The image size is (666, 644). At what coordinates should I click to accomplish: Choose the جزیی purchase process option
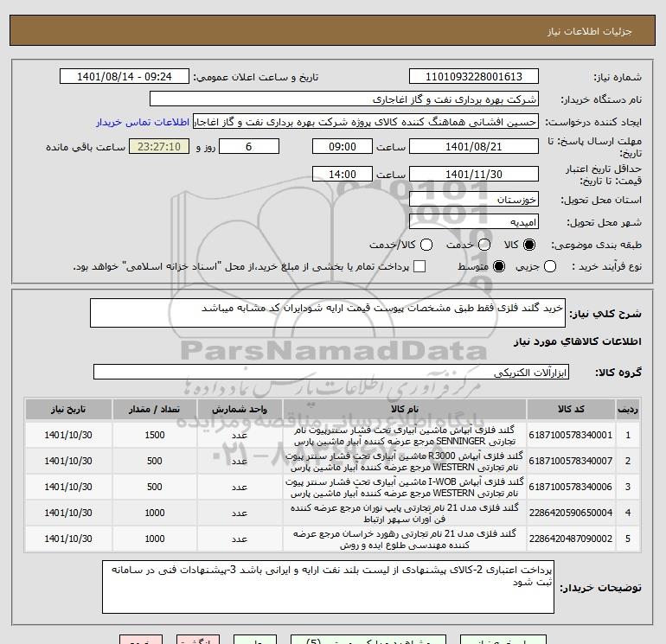click(550, 266)
